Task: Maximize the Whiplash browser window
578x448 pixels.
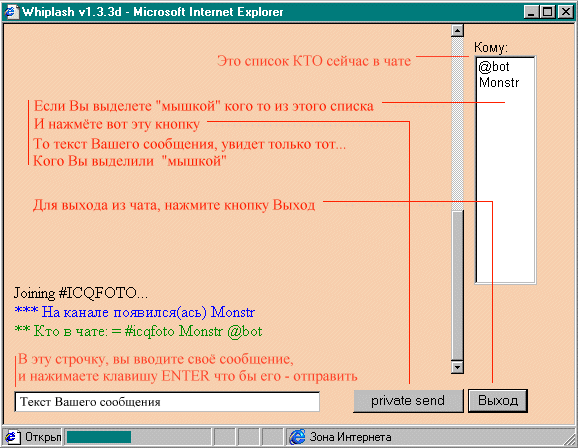Action: [x=547, y=12]
